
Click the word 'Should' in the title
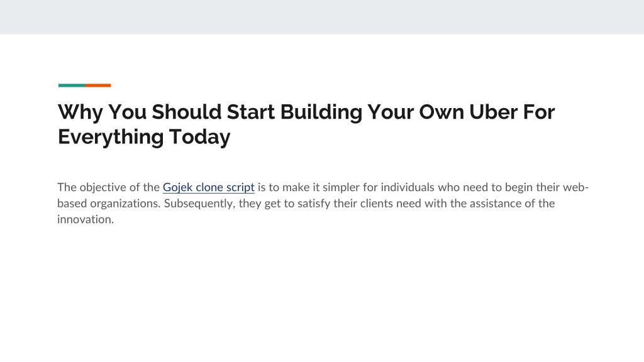[x=186, y=112]
